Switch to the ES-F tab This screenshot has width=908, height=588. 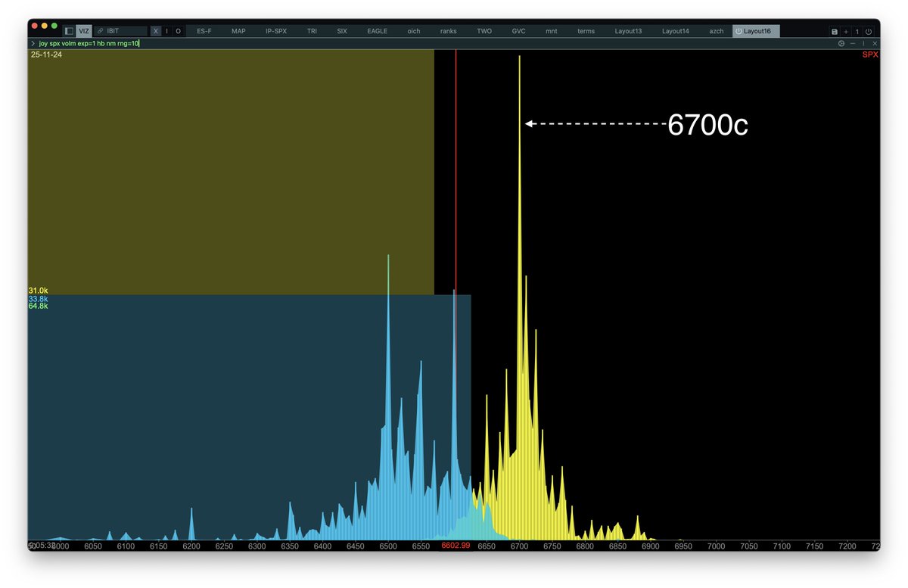[x=204, y=31]
